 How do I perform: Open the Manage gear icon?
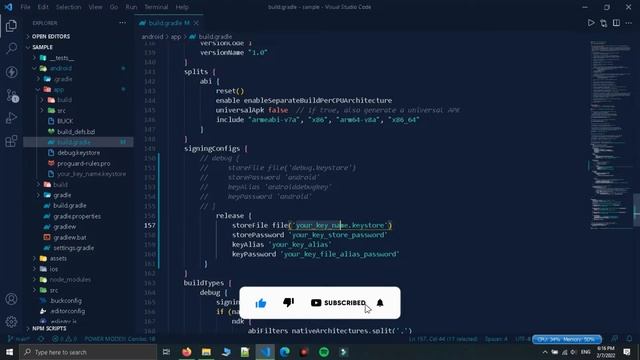(11, 322)
